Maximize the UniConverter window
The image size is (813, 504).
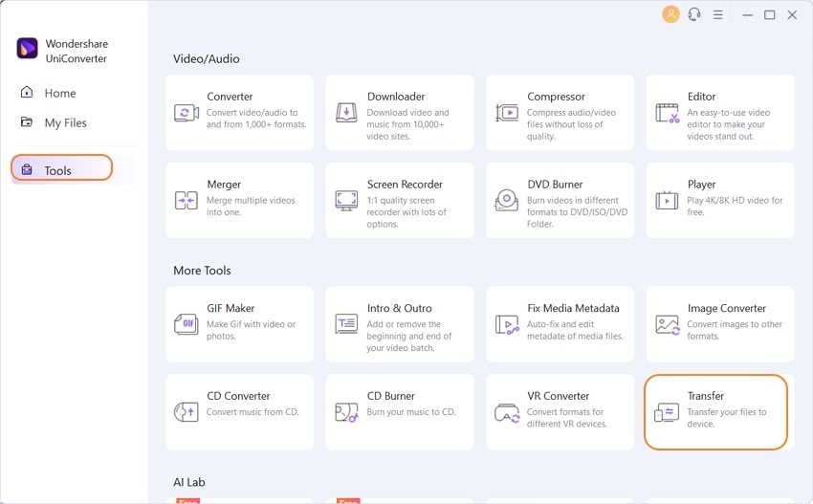click(x=769, y=15)
